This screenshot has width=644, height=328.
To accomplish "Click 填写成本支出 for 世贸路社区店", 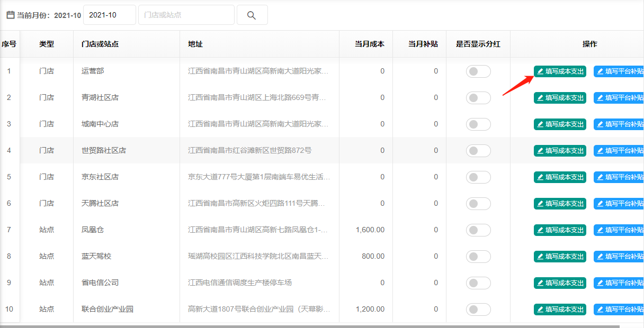I will pyautogui.click(x=560, y=151).
